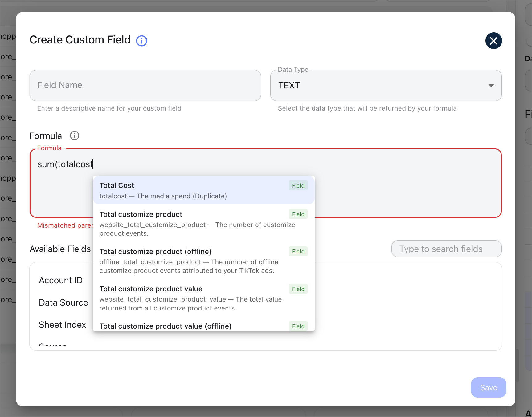
Task: Click the TEXT data type value
Action: [289, 86]
